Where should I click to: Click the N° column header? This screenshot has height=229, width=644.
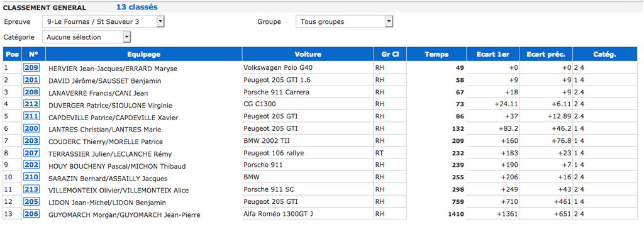pyautogui.click(x=34, y=54)
